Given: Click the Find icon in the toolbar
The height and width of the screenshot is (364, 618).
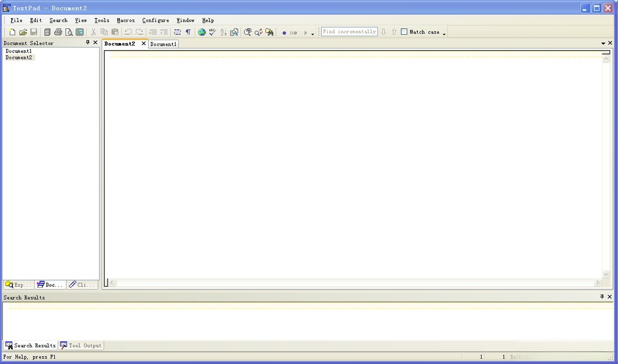Looking at the screenshot, I should click(x=248, y=32).
